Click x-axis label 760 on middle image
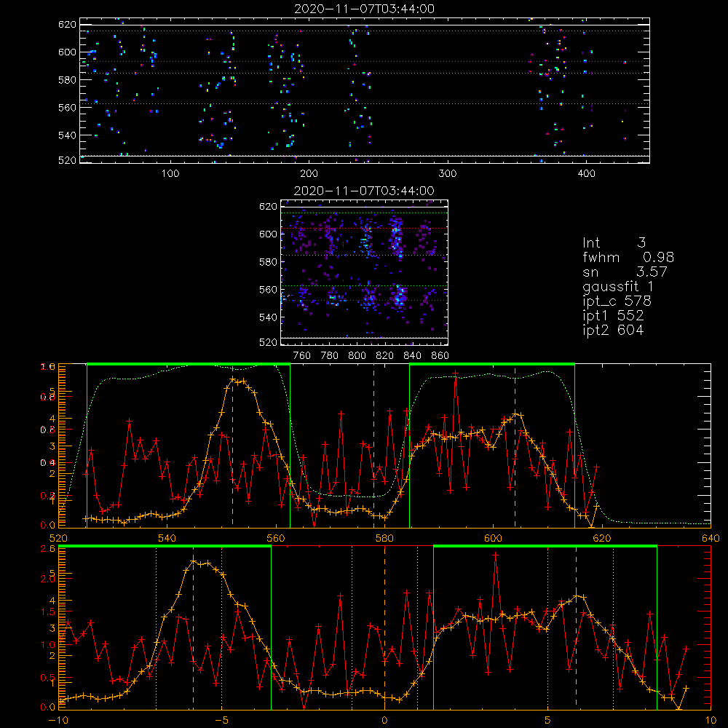 302,356
